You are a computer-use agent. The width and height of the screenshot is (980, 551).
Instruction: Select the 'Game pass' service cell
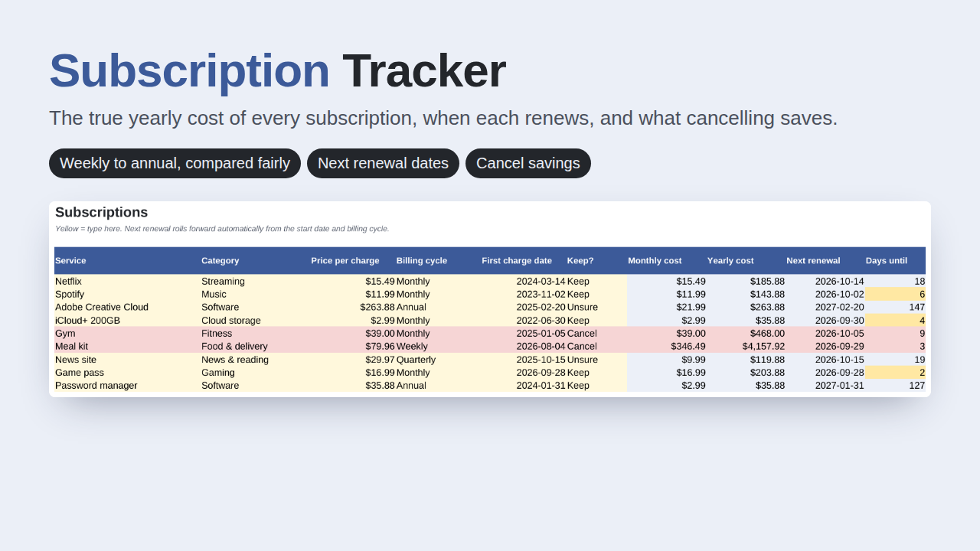(127, 373)
